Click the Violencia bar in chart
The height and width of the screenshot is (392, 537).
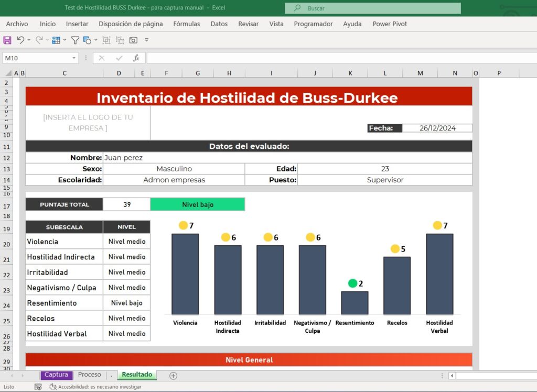point(185,274)
